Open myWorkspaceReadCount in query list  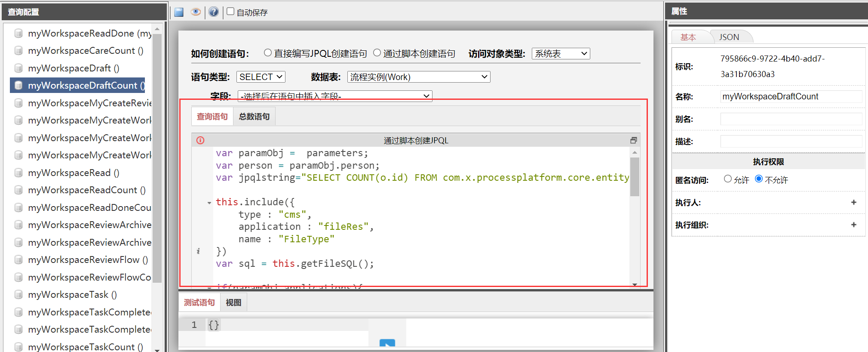[x=86, y=190]
